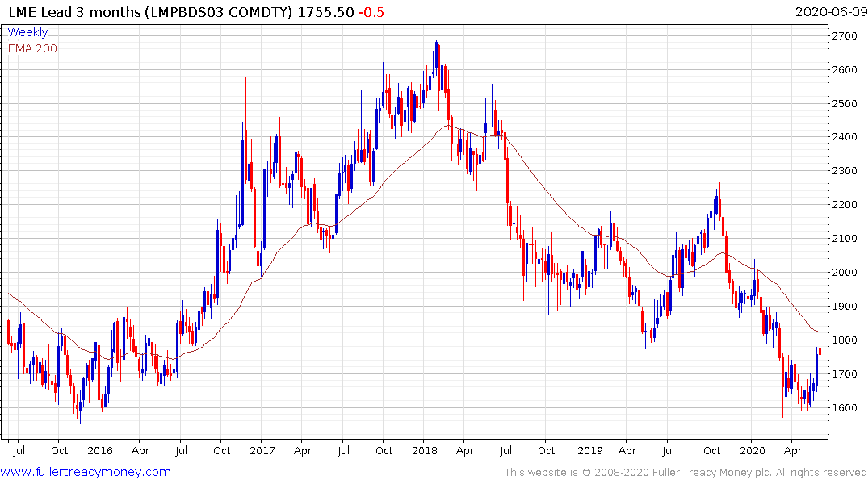Click the 2018 year label on time axis
Viewport: 868px width, 484px height.
pyautogui.click(x=425, y=450)
